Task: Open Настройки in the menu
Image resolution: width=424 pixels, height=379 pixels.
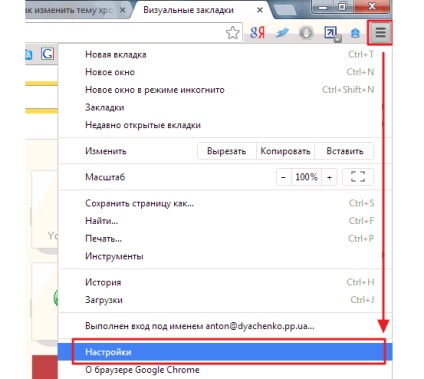Action: [225, 352]
